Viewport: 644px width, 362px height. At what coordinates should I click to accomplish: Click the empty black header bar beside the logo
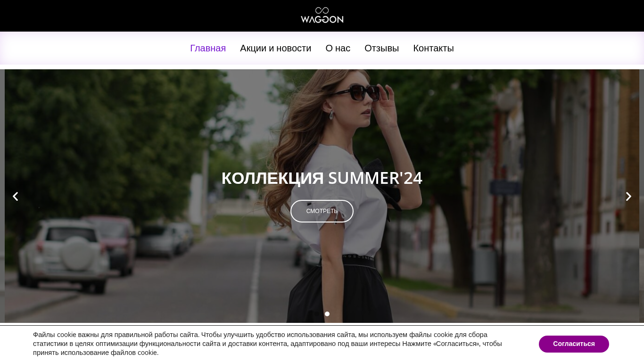(x=141, y=16)
